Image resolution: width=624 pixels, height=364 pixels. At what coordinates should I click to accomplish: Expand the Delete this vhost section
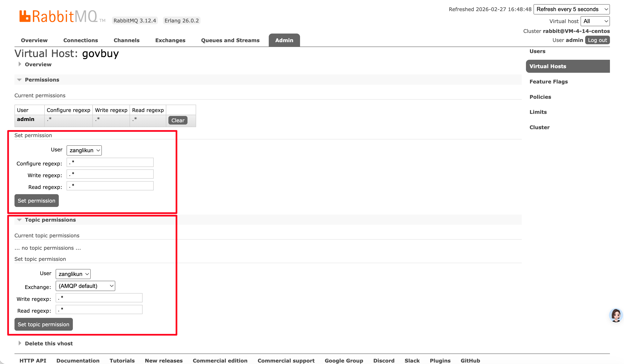coord(20,343)
